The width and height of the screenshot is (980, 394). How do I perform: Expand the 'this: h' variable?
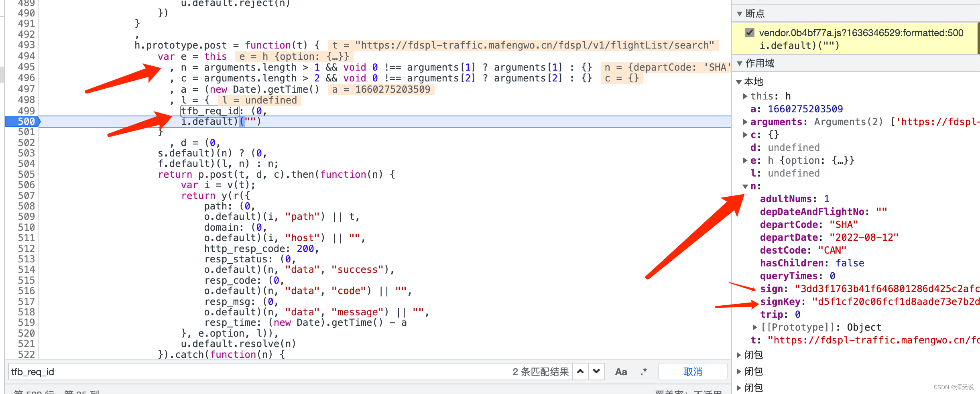tap(745, 96)
